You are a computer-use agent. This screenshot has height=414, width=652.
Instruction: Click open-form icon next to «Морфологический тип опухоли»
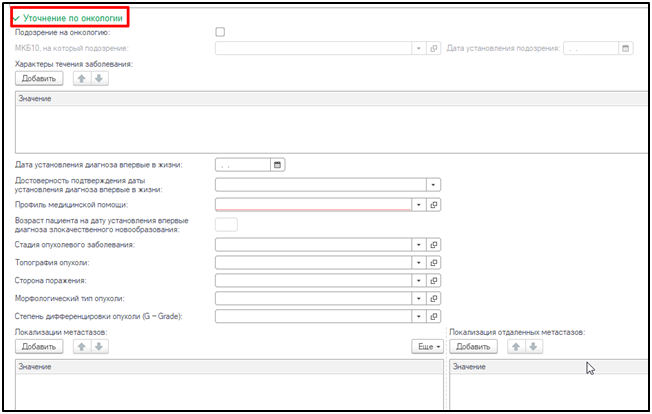(x=434, y=298)
